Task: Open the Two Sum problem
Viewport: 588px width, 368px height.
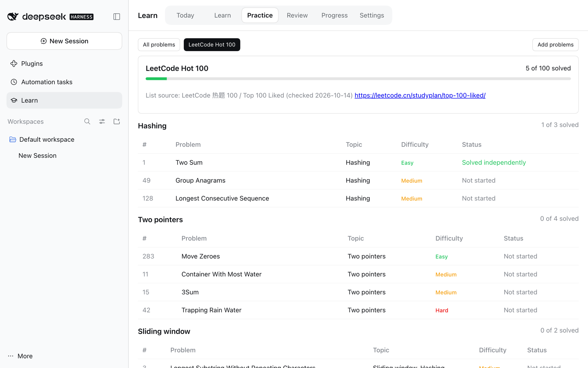Action: 189,163
